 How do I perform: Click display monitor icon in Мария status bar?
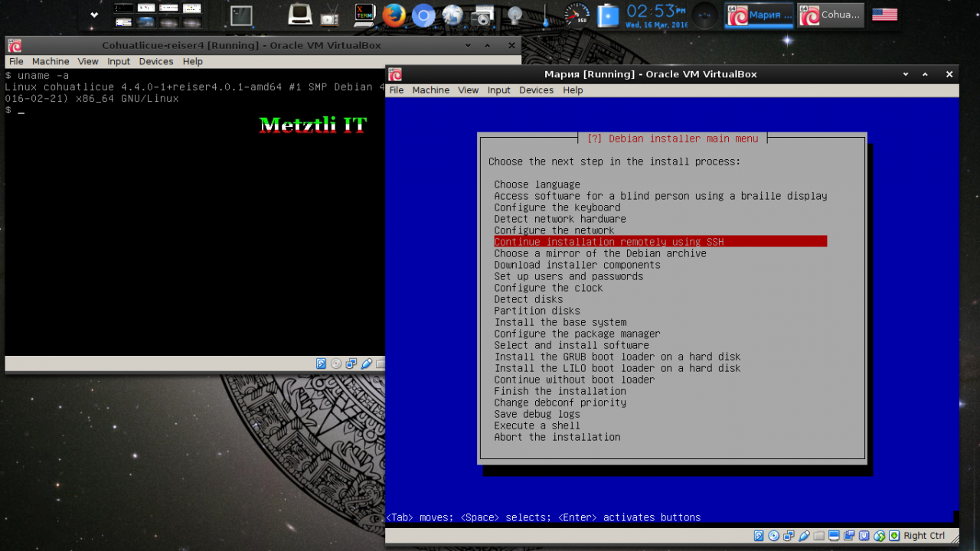point(834,536)
